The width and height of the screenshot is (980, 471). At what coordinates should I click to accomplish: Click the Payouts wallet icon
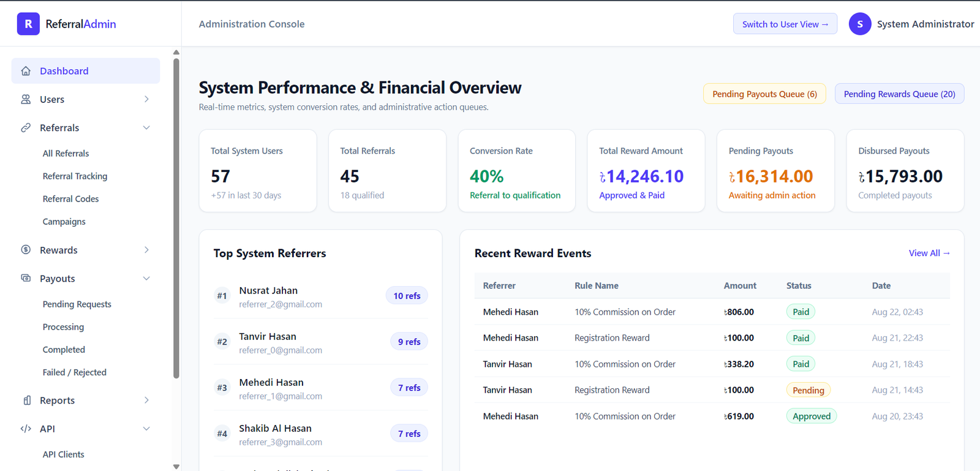pos(26,278)
